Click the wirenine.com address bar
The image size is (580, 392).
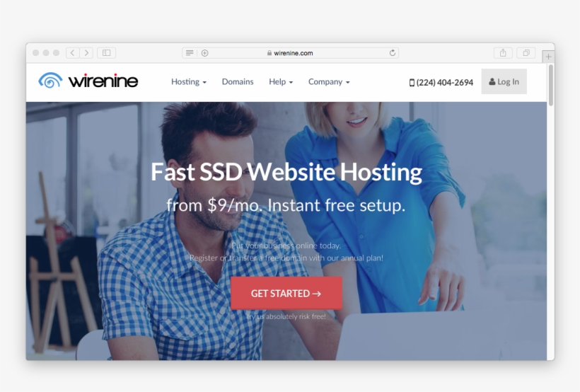click(x=290, y=53)
